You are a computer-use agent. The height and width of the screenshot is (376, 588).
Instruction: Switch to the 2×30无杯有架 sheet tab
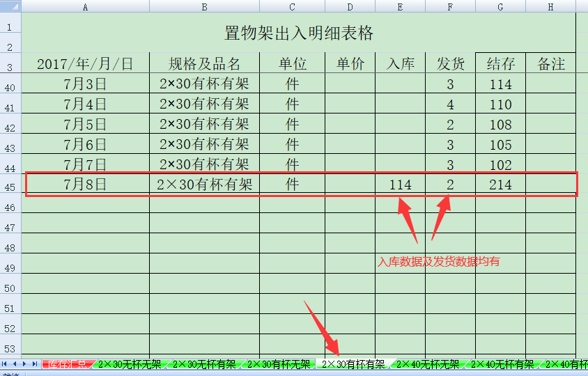pyautogui.click(x=204, y=364)
